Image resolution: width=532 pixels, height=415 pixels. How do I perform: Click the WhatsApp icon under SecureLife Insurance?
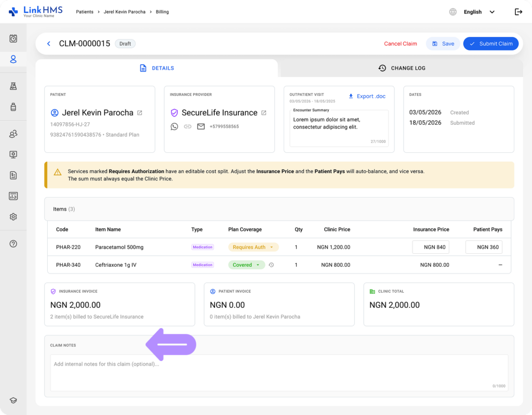pyautogui.click(x=175, y=127)
